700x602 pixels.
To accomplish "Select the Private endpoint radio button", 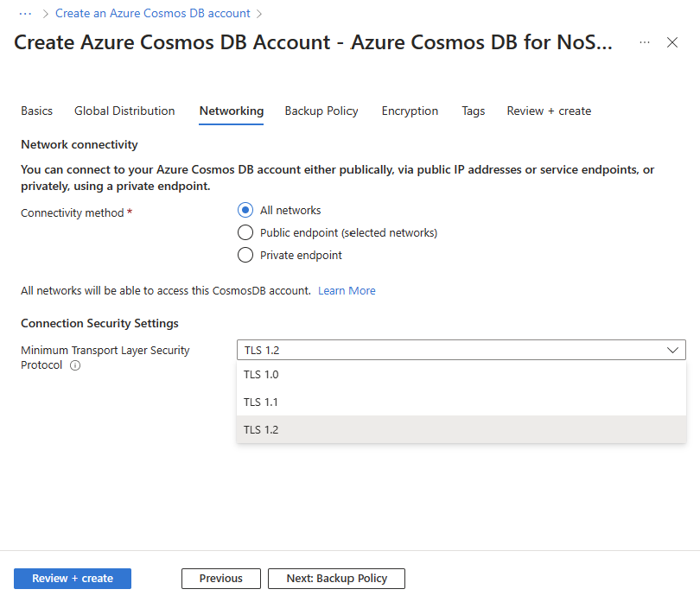I will point(245,255).
